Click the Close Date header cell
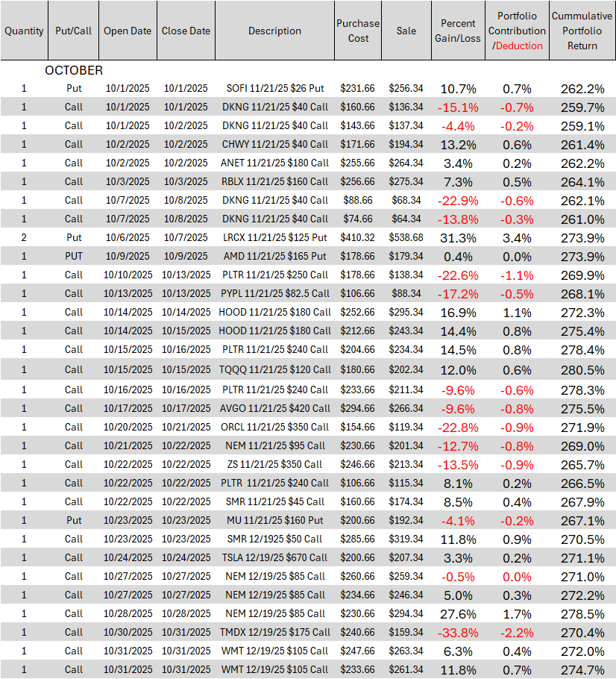Viewport: 616px width, 679px height. point(186,31)
